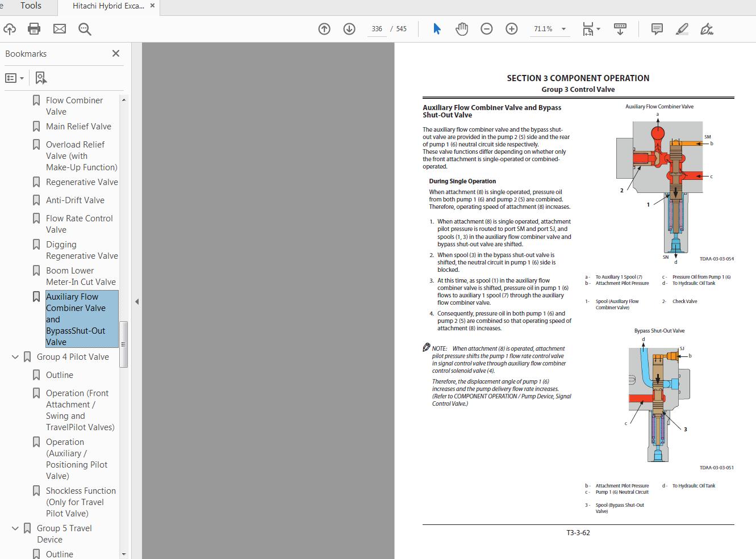Close the Bookmarks panel
This screenshot has height=559, width=756.
tap(116, 53)
